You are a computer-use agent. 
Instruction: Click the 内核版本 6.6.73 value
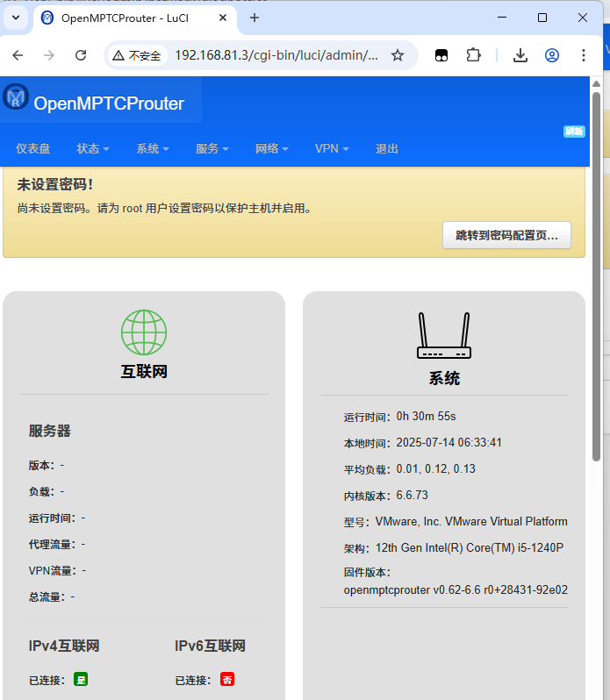pos(413,495)
